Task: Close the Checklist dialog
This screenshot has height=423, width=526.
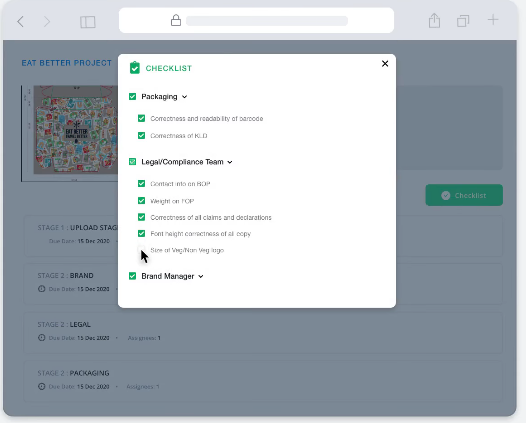Action: click(x=385, y=63)
